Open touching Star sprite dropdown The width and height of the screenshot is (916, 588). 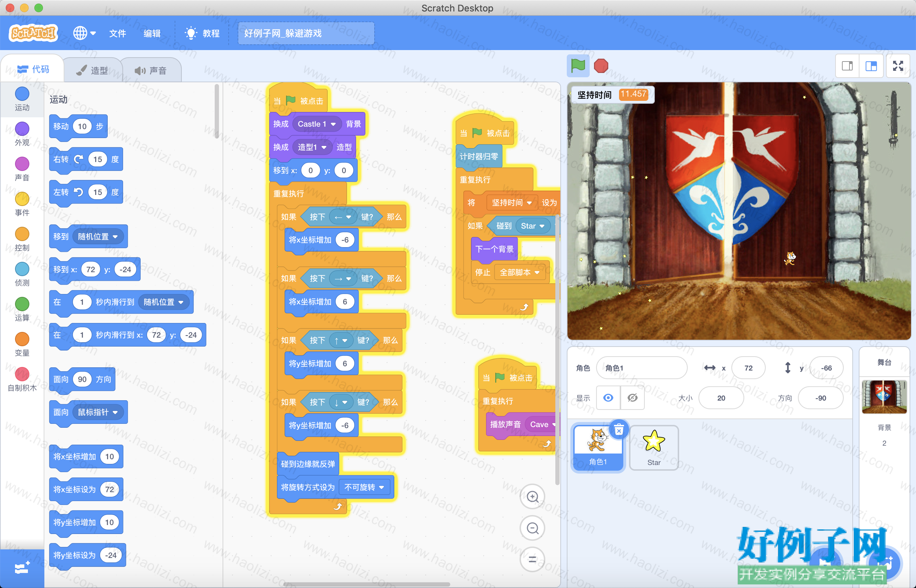pyautogui.click(x=533, y=226)
